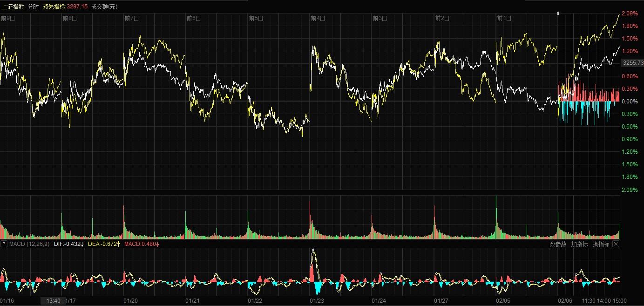Select the 前9日 day label
This screenshot has height=306, width=644.
tap(8, 19)
